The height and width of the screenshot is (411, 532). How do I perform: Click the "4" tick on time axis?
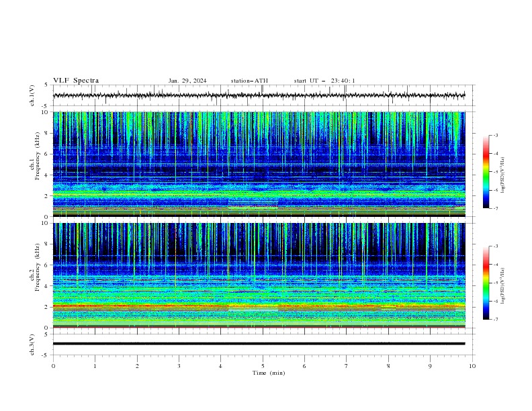coord(220,366)
